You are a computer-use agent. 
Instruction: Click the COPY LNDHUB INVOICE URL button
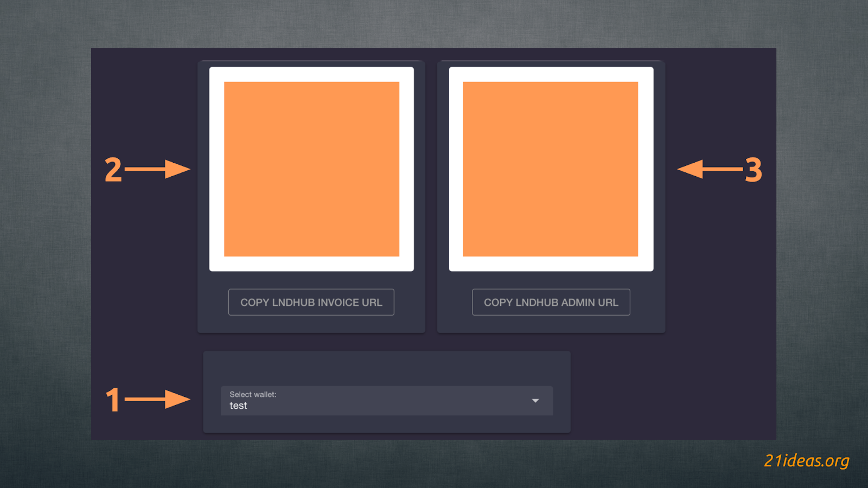click(x=311, y=302)
